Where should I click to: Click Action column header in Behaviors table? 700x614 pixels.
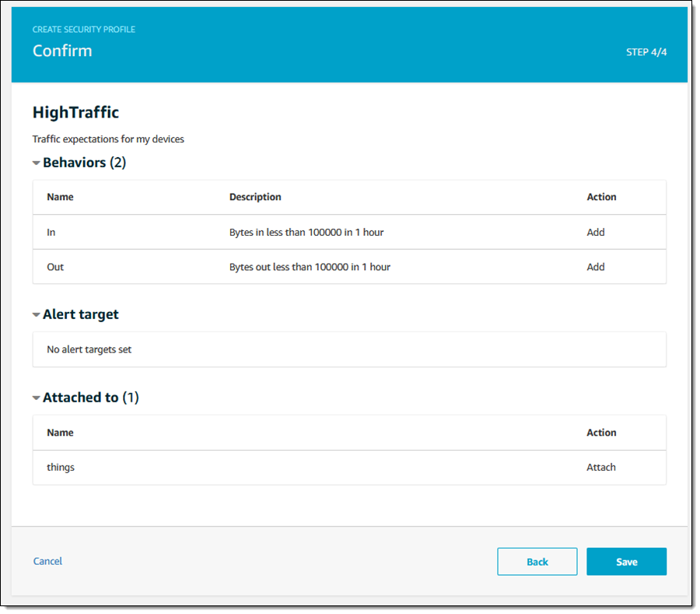tap(601, 197)
